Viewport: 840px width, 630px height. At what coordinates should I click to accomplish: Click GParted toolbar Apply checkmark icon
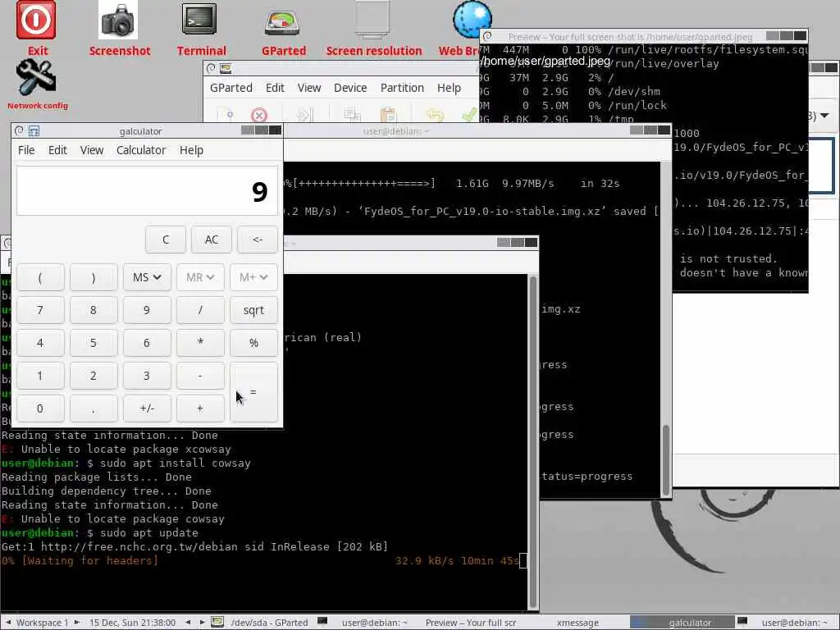(x=469, y=115)
